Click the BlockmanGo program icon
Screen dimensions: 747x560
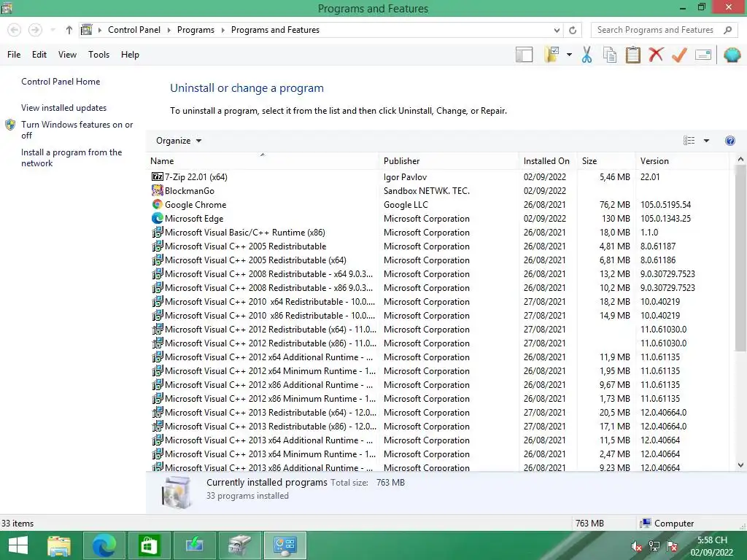pos(158,190)
